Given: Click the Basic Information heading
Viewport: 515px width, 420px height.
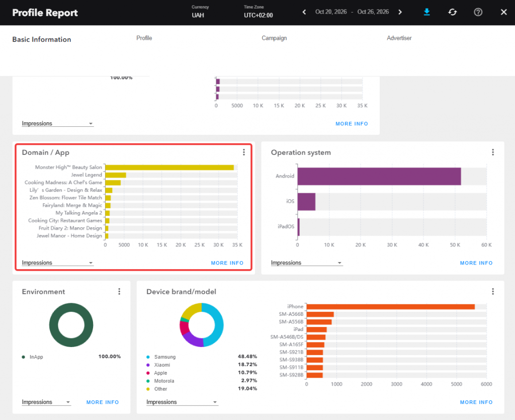Looking at the screenshot, I should click(42, 39).
